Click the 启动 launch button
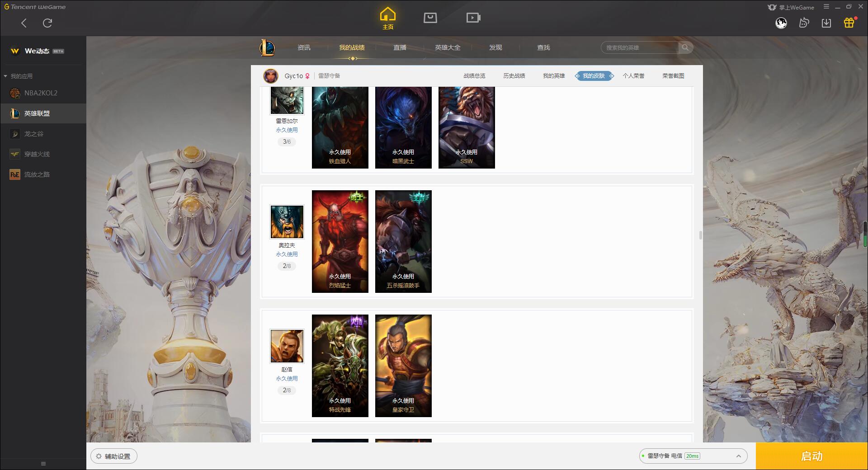This screenshot has height=470, width=868. (x=812, y=456)
